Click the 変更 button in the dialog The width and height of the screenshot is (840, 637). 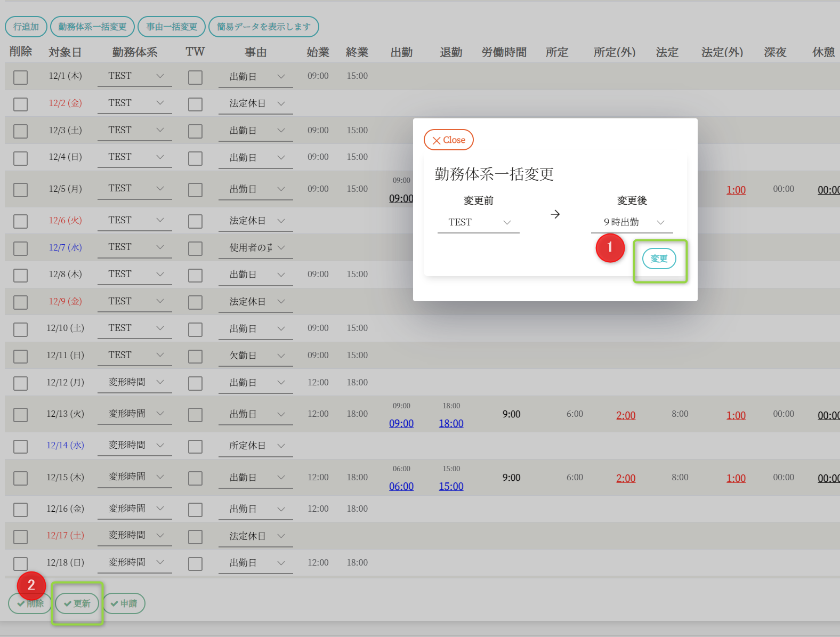pos(659,259)
